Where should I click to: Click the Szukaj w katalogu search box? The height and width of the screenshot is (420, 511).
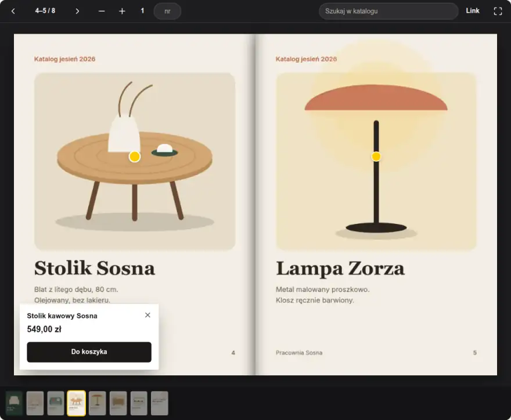388,11
